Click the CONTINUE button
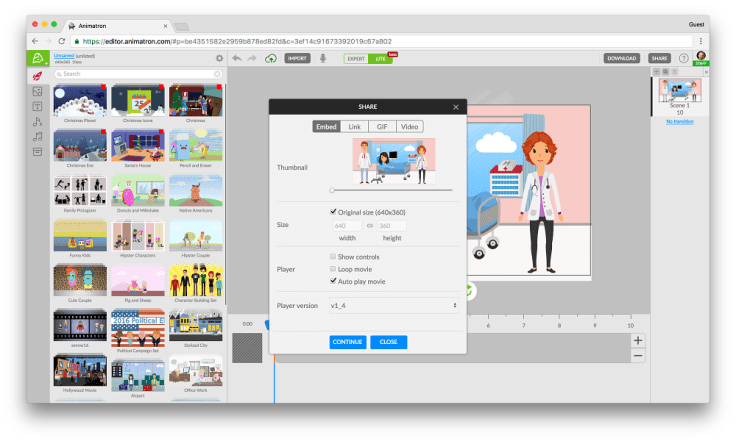This screenshot has height=441, width=736. click(x=347, y=342)
